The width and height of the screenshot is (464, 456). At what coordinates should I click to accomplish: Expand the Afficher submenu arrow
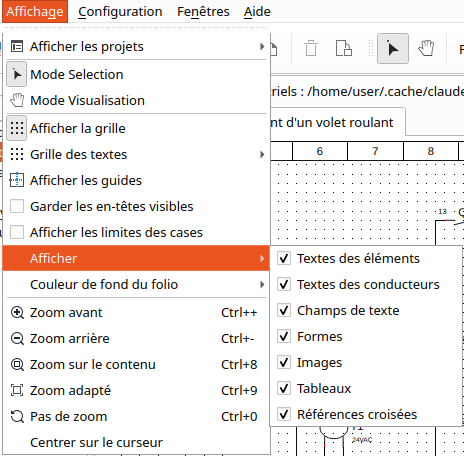point(262,258)
